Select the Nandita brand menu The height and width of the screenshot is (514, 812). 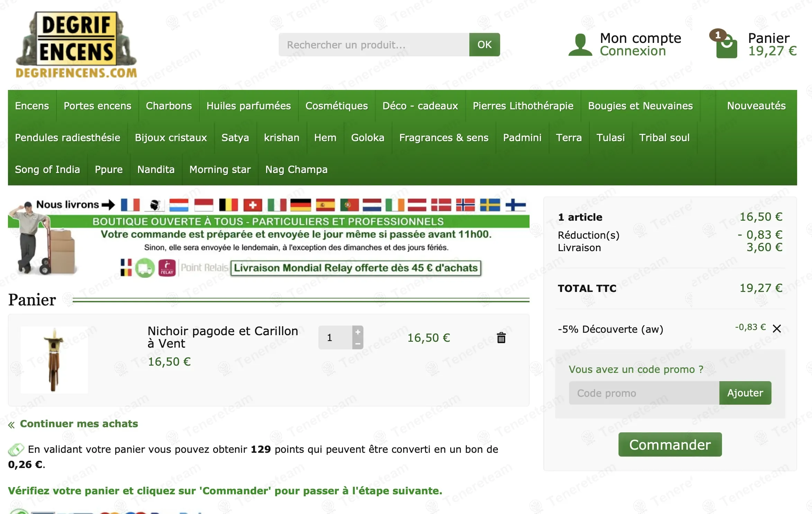click(x=156, y=169)
